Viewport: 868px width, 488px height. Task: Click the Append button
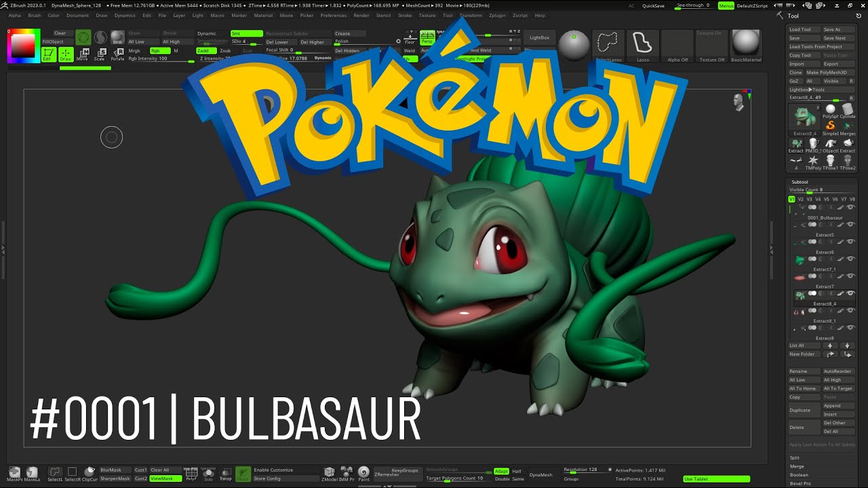point(839,406)
